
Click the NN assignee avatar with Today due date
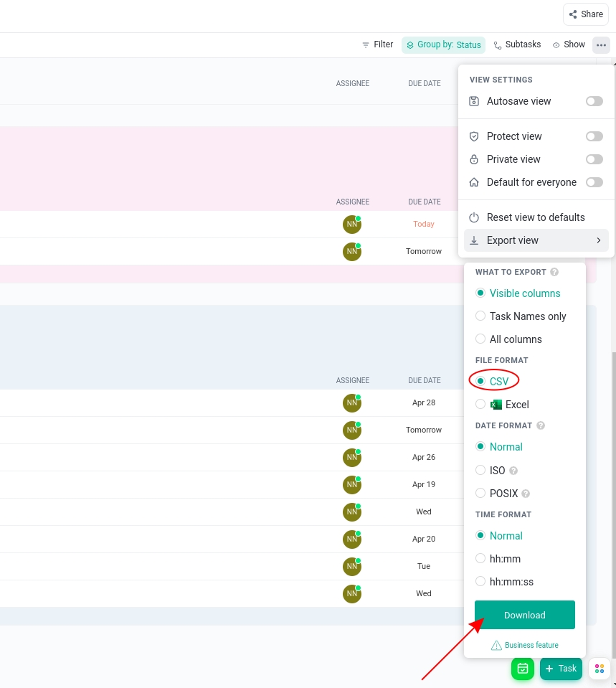tap(352, 224)
